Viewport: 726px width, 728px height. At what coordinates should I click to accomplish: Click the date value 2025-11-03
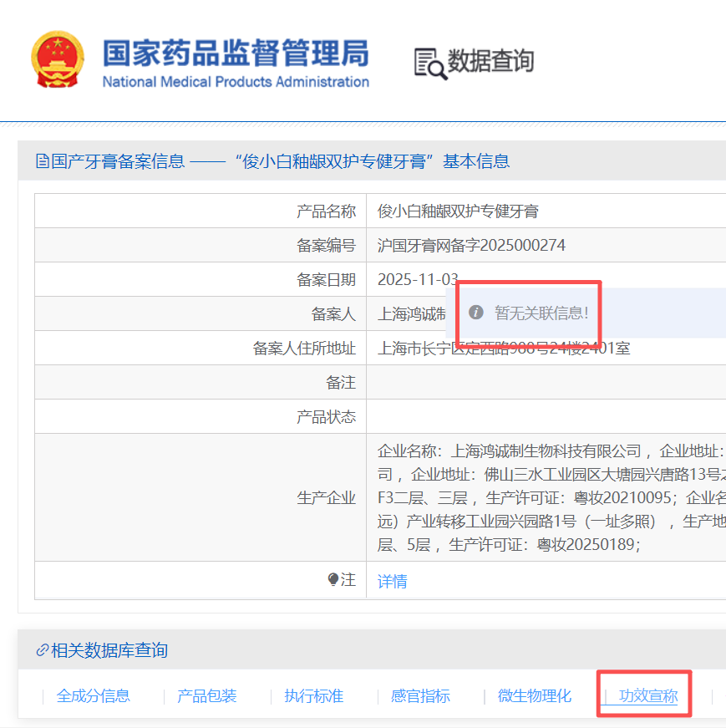point(418,279)
